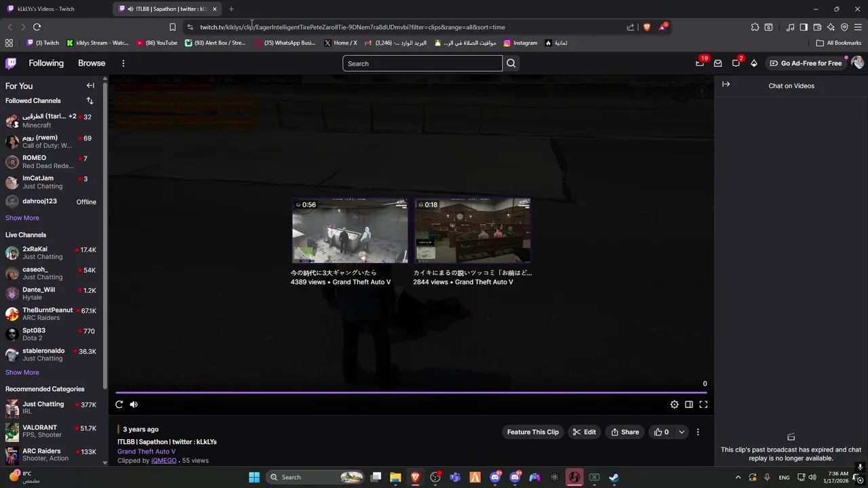The height and width of the screenshot is (488, 868).
Task: Click the address bar URL
Action: click(x=353, y=27)
